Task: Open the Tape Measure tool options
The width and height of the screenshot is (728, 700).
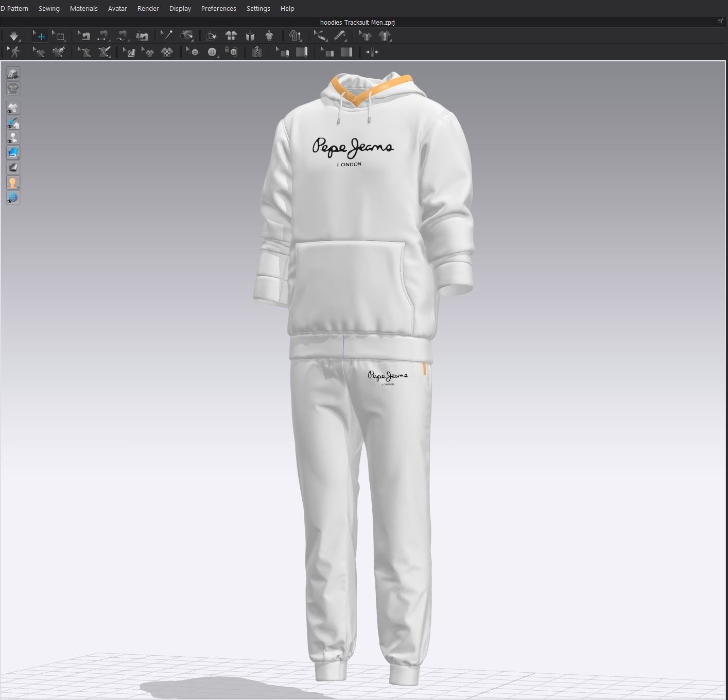Action: point(340,36)
